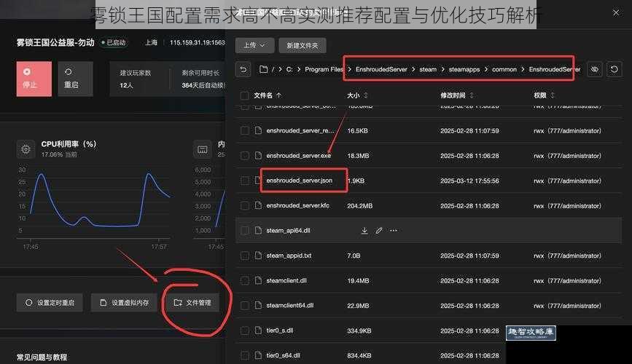Create new folder with 新建文件夹
632x364 pixels.
[303, 45]
